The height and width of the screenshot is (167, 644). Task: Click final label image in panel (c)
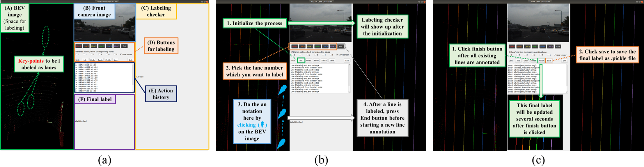pyautogui.click(x=535, y=122)
